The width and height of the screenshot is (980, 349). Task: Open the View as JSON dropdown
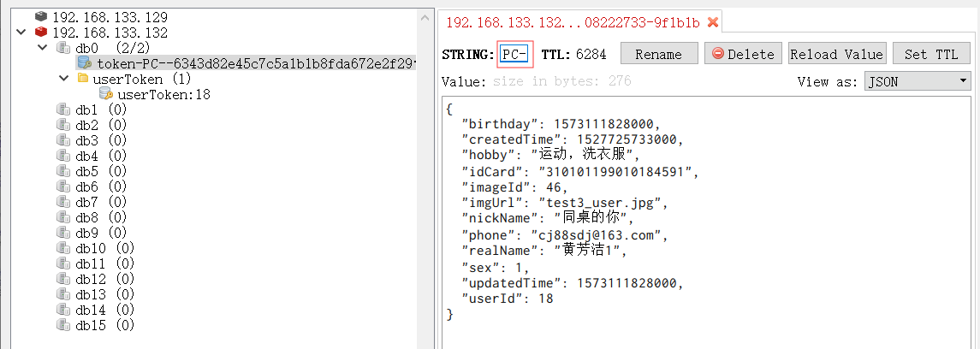click(918, 81)
